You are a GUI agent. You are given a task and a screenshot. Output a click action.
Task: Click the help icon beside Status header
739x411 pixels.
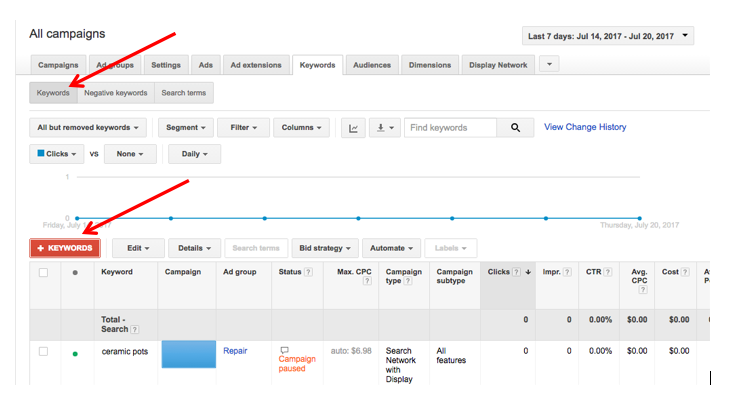308,272
